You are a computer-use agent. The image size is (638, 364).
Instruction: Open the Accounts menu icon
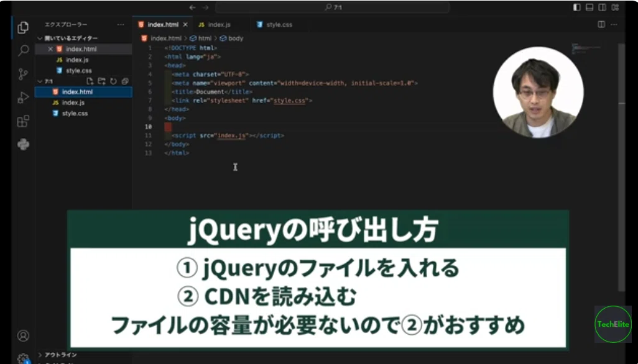(23, 336)
